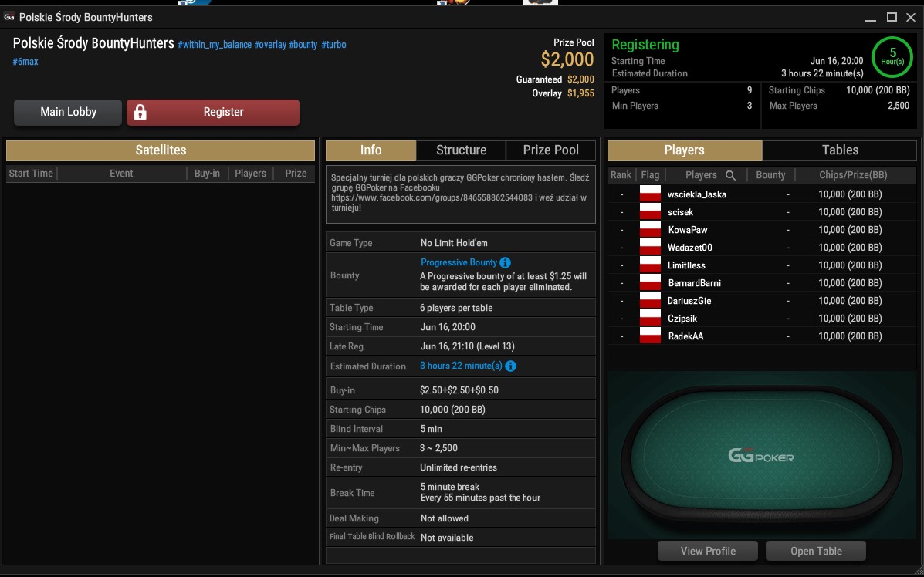Click the #bounty hashtag link
The height and width of the screenshot is (577, 924).
tap(303, 45)
